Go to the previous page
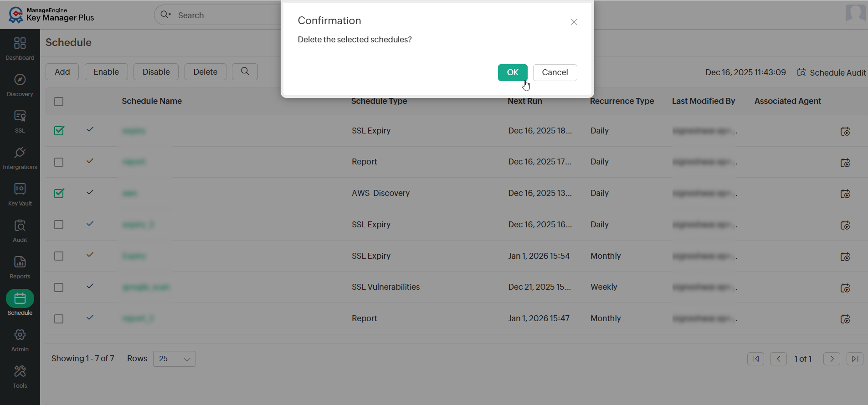Screen dimensions: 868x405 point(778,359)
